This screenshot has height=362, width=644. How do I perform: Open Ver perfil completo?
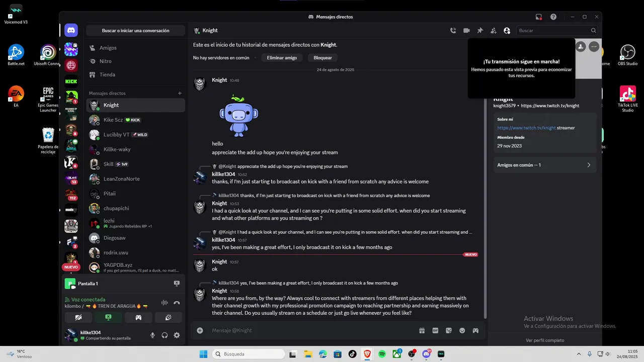(x=545, y=340)
